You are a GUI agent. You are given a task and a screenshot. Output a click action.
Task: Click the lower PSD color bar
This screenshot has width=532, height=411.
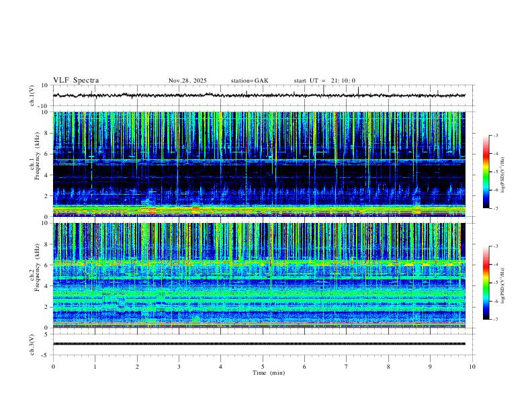[x=486, y=283]
